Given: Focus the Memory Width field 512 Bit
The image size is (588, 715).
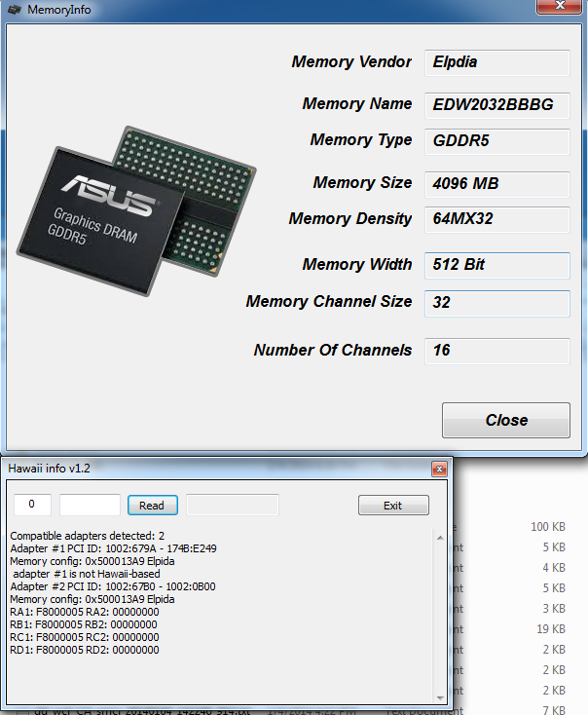Looking at the screenshot, I should pos(497,265).
